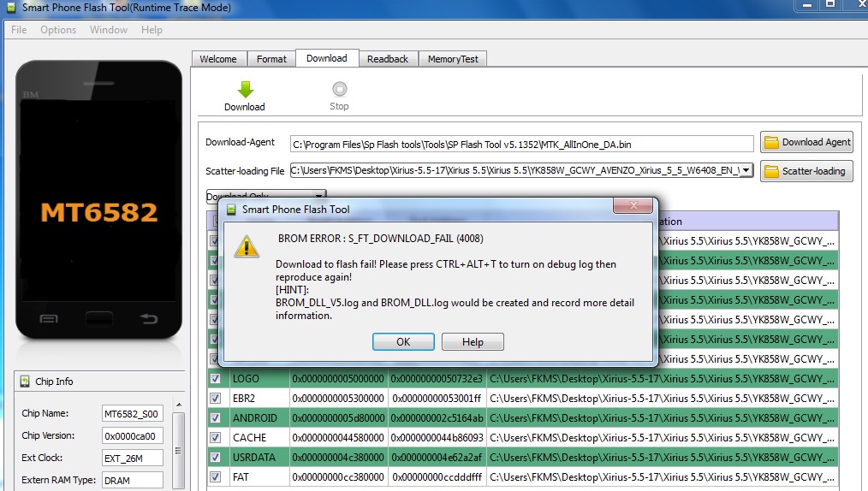Screen dimensions: 868x491
Task: Click the folder icon on the Download Agent button
Action: coord(771,143)
